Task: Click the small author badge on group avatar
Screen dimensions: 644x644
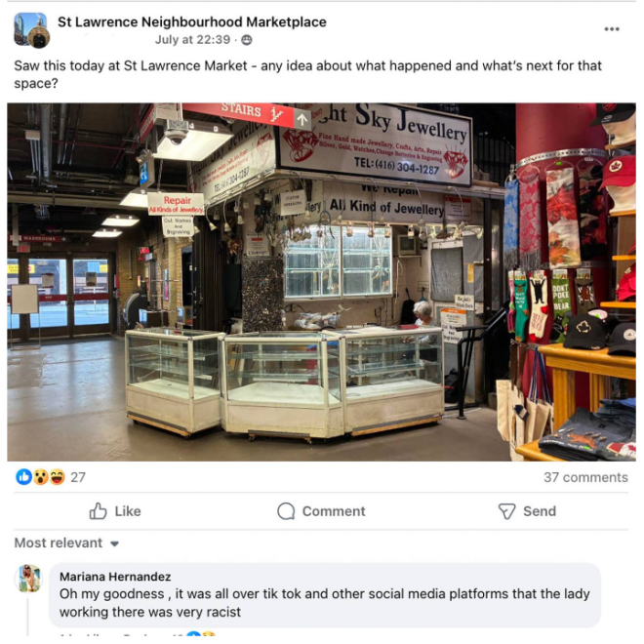Action: pyautogui.click(x=39, y=38)
